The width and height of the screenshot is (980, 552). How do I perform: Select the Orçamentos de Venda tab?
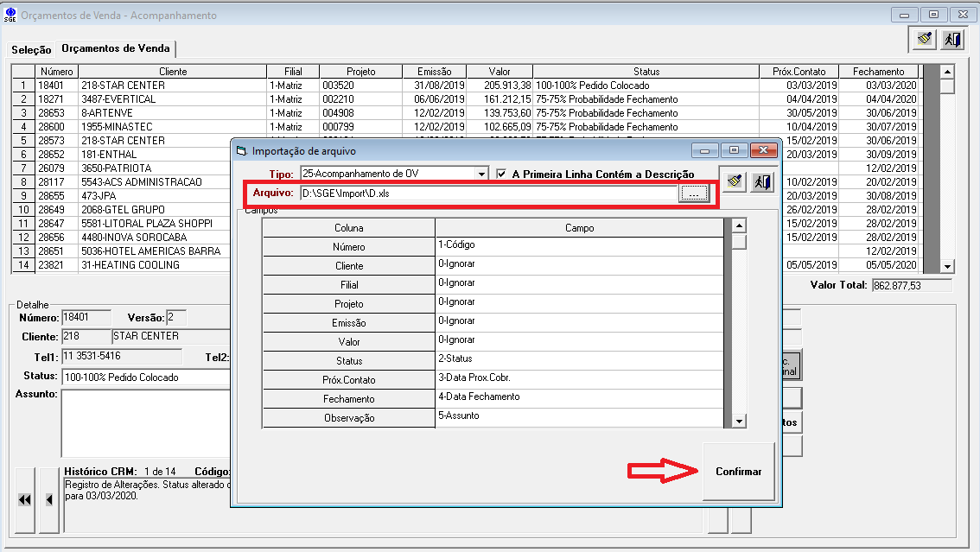116,48
